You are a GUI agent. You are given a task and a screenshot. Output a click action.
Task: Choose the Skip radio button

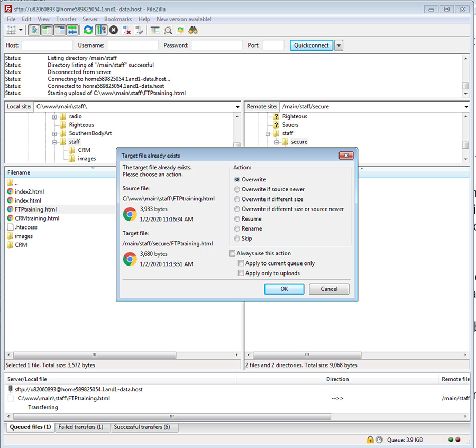pyautogui.click(x=237, y=239)
